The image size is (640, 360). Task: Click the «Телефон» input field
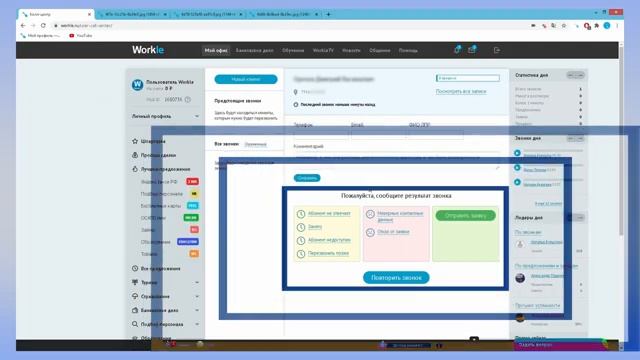pyautogui.click(x=321, y=135)
